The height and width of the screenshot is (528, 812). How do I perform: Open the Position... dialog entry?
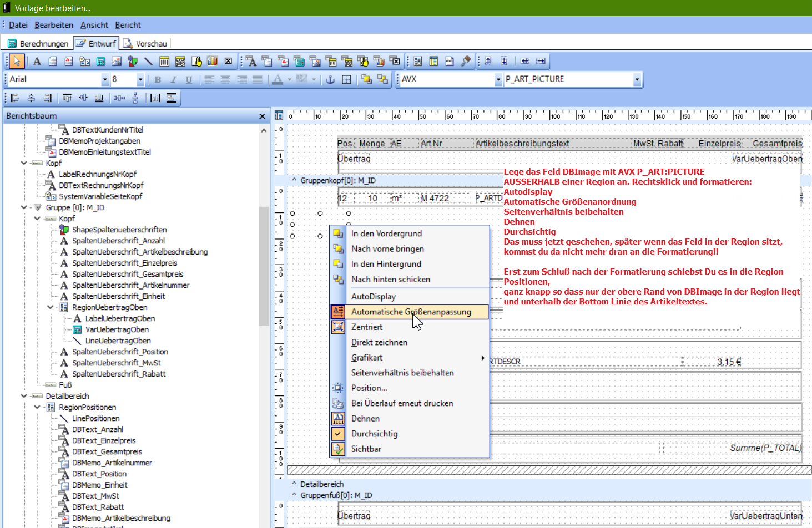pyautogui.click(x=410, y=388)
